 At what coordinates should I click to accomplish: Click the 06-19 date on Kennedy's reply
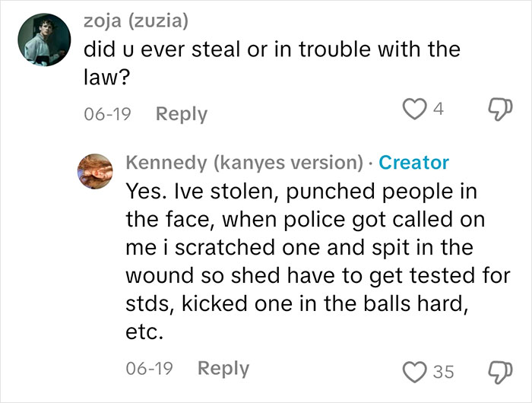click(x=149, y=369)
